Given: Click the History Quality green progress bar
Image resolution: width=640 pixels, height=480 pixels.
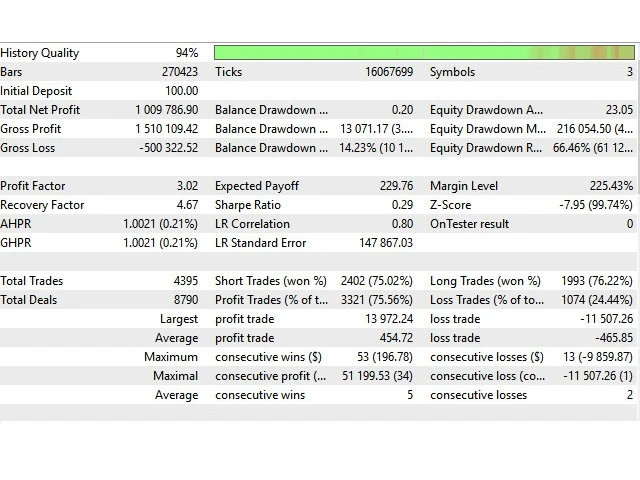Looking at the screenshot, I should (424, 53).
